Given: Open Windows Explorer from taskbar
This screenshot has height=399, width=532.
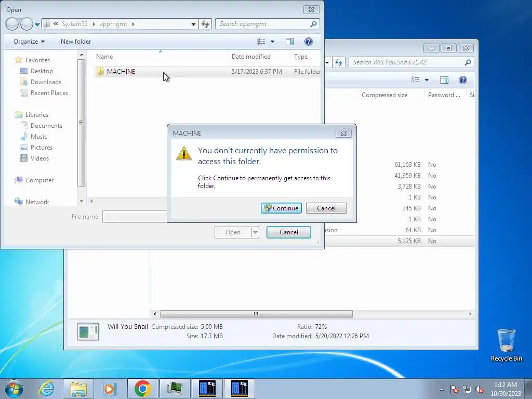Looking at the screenshot, I should coord(78,389).
